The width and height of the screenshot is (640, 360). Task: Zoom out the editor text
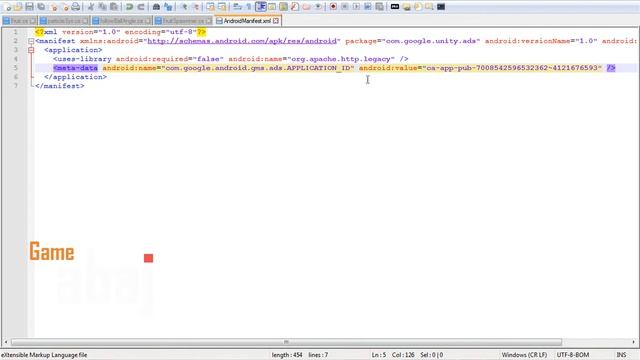(196, 7)
